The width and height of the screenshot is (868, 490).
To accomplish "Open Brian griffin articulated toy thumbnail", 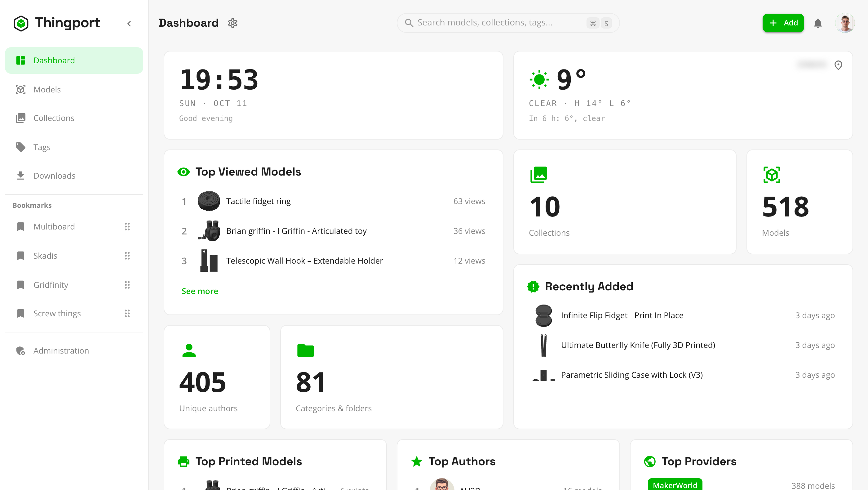I will tap(209, 230).
